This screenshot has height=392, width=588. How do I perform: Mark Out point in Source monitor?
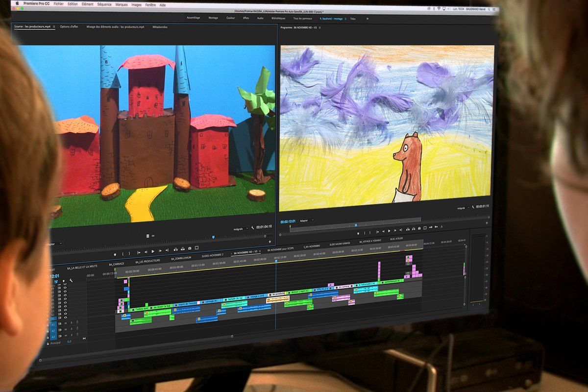click(129, 254)
